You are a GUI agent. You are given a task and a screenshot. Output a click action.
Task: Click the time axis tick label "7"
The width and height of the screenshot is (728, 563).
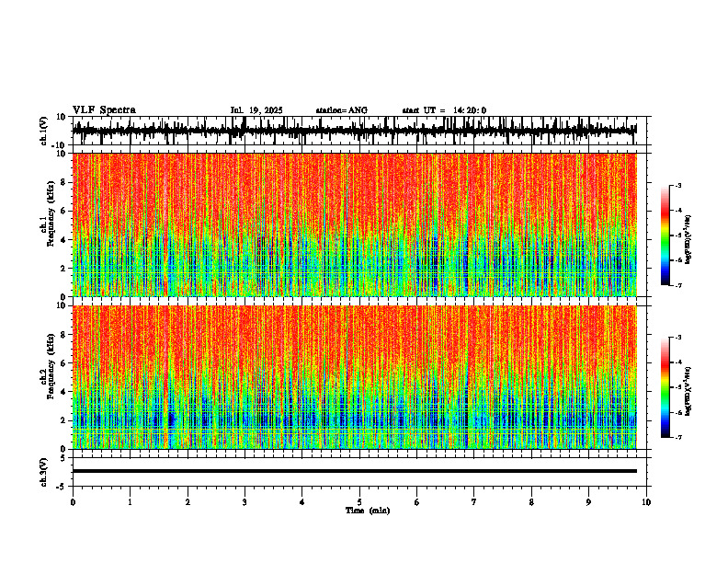474,502
